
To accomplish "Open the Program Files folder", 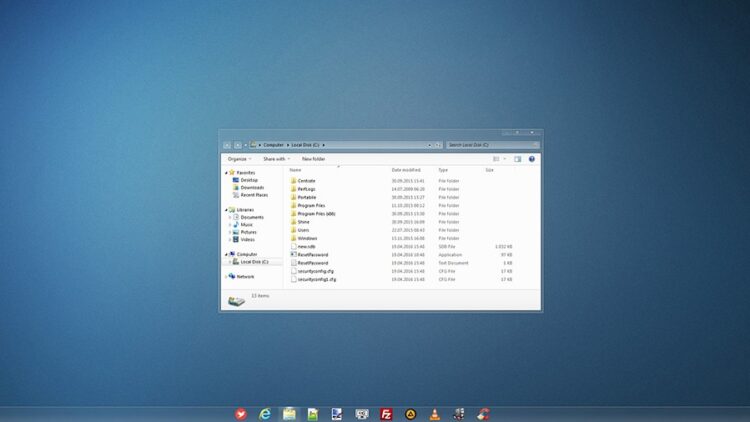I will [311, 205].
